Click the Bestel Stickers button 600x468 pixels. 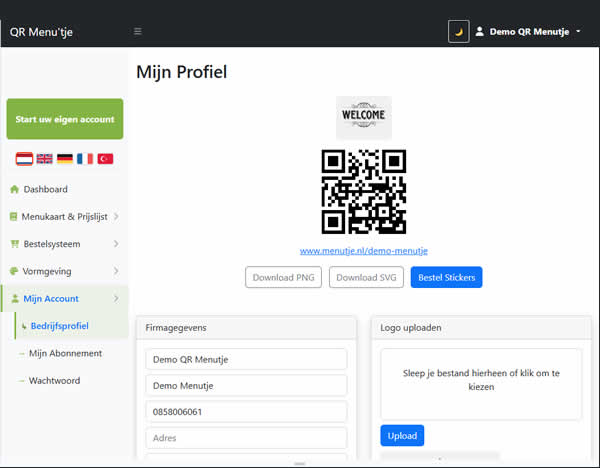[446, 277]
